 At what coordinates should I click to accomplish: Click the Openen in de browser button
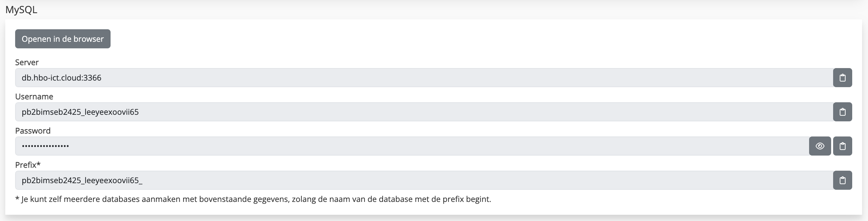coord(63,39)
